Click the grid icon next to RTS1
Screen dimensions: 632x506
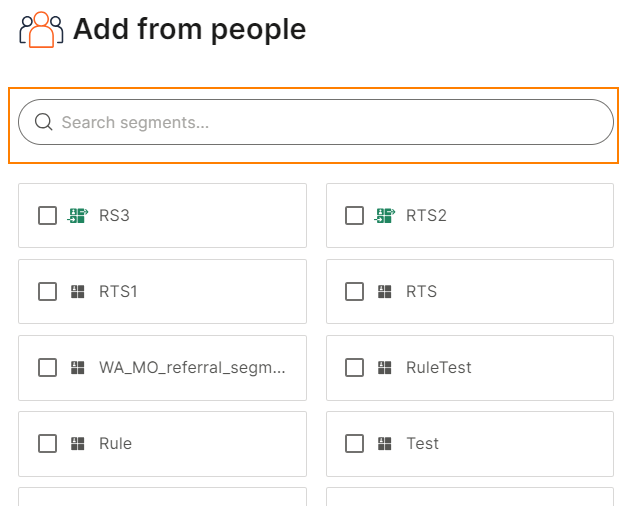tap(77, 292)
